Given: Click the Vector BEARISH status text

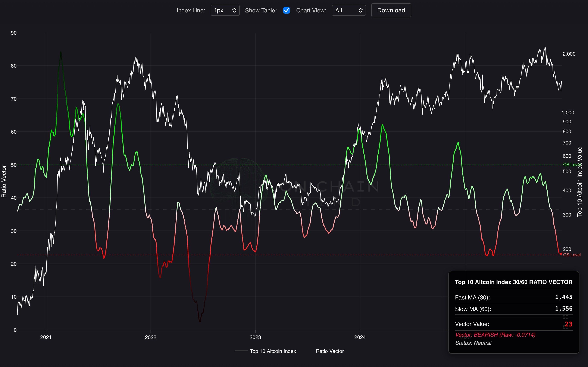Looking at the screenshot, I should tap(495, 335).
